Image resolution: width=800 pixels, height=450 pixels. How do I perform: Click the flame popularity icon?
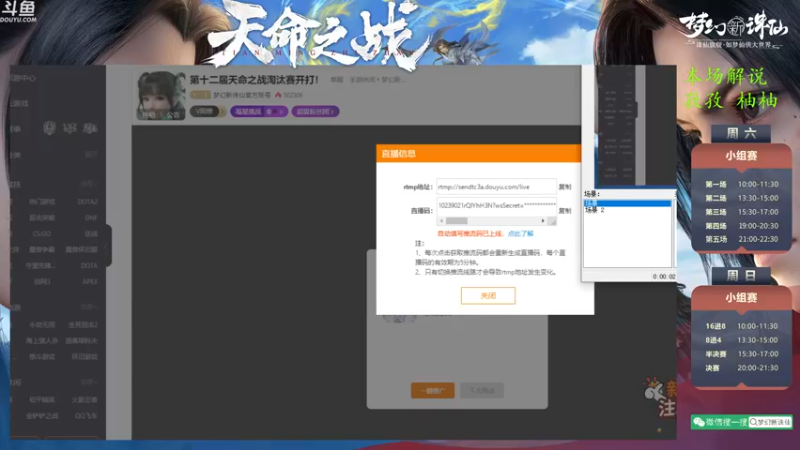tap(278, 95)
